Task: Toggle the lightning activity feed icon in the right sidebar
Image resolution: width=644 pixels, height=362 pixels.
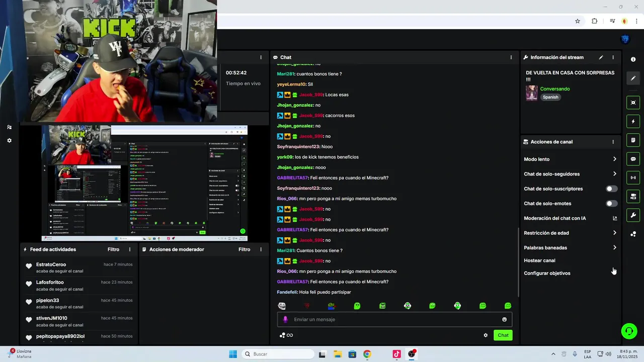Action: point(633,122)
